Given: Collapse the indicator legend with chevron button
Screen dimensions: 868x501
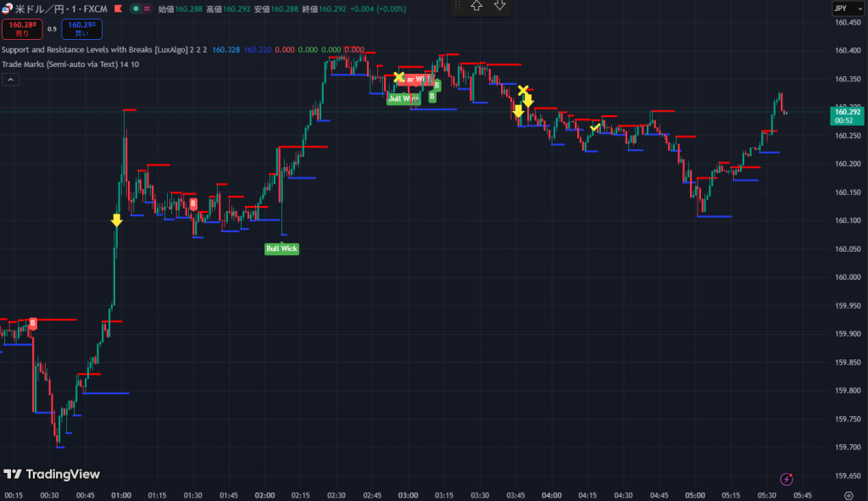Looking at the screenshot, I should [10, 80].
